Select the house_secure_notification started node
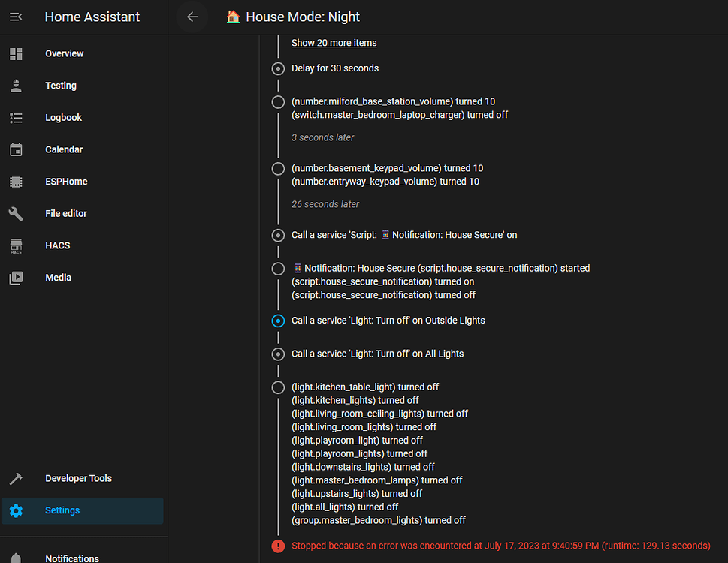This screenshot has width=728, height=563. 278,269
